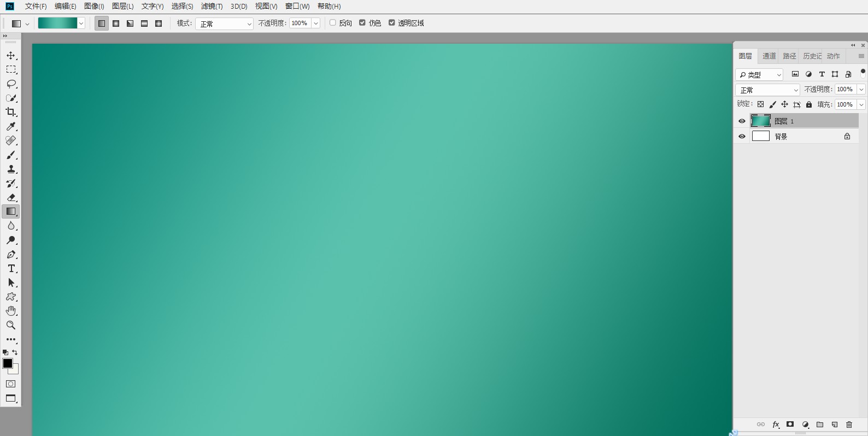Image resolution: width=868 pixels, height=436 pixels.
Task: Select the Quick Selection tool
Action: [x=11, y=98]
